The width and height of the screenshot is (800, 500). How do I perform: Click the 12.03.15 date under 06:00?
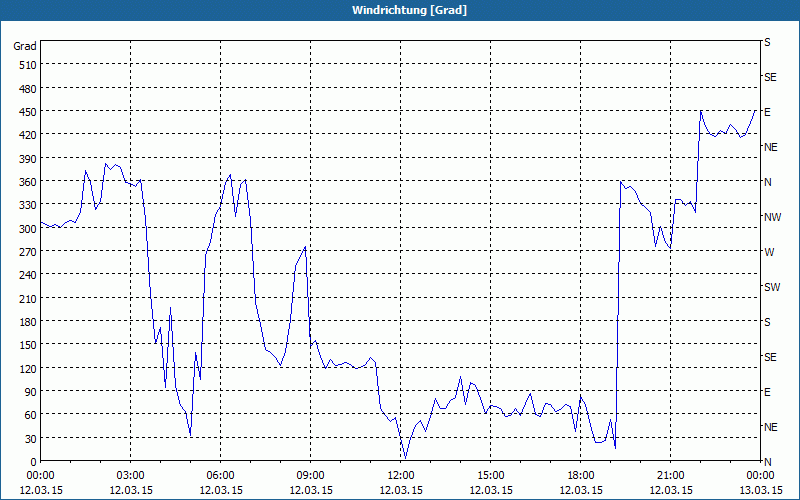click(221, 490)
